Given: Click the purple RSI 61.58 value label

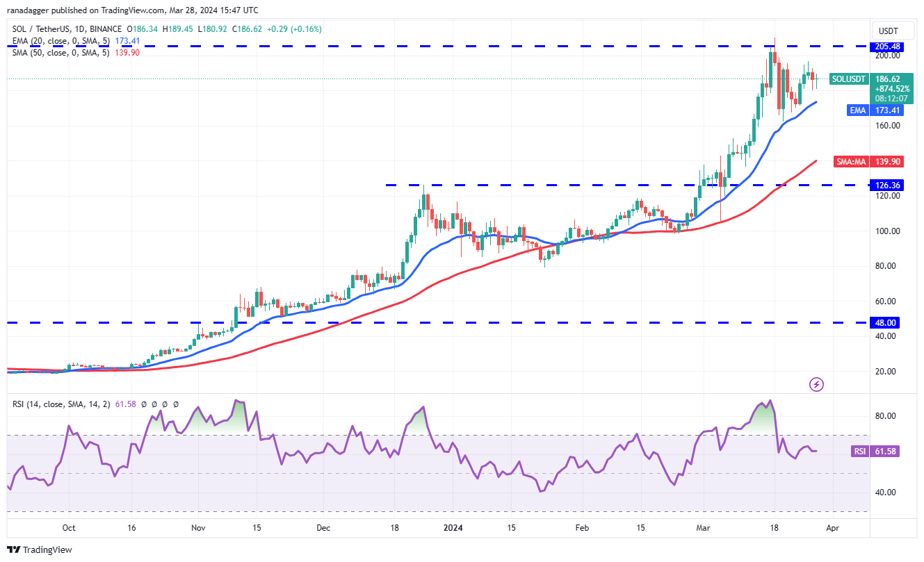Looking at the screenshot, I should 875,452.
